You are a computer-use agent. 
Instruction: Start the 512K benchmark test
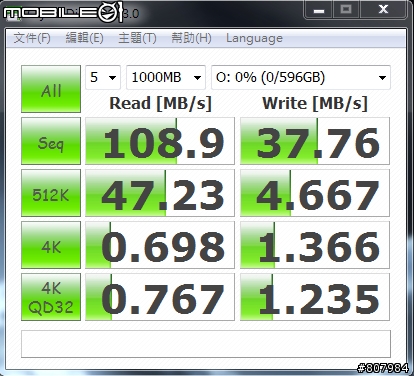[51, 193]
